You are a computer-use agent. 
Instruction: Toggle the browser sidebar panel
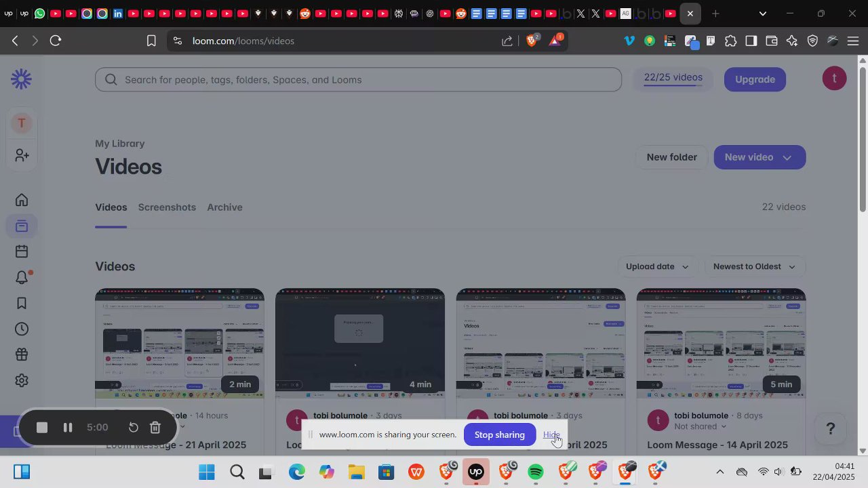[x=751, y=41]
